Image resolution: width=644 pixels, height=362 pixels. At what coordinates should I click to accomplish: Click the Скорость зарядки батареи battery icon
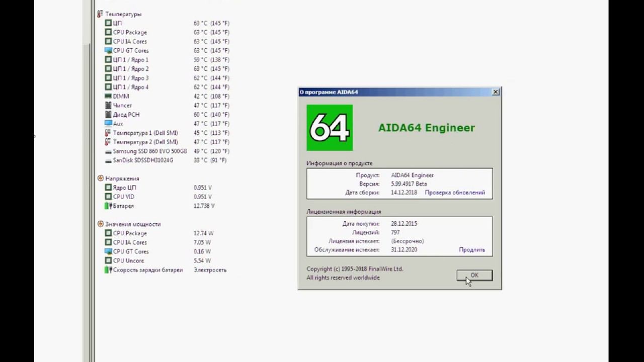click(x=108, y=270)
